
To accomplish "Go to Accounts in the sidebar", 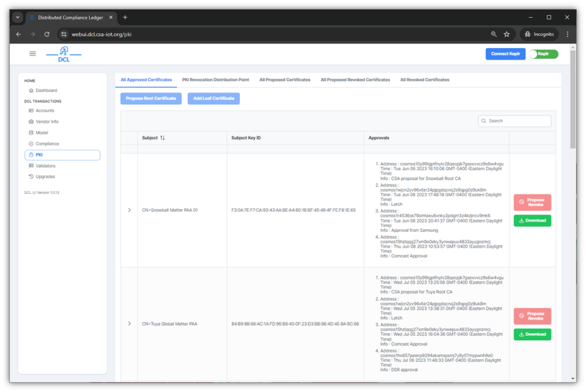I will coord(45,110).
